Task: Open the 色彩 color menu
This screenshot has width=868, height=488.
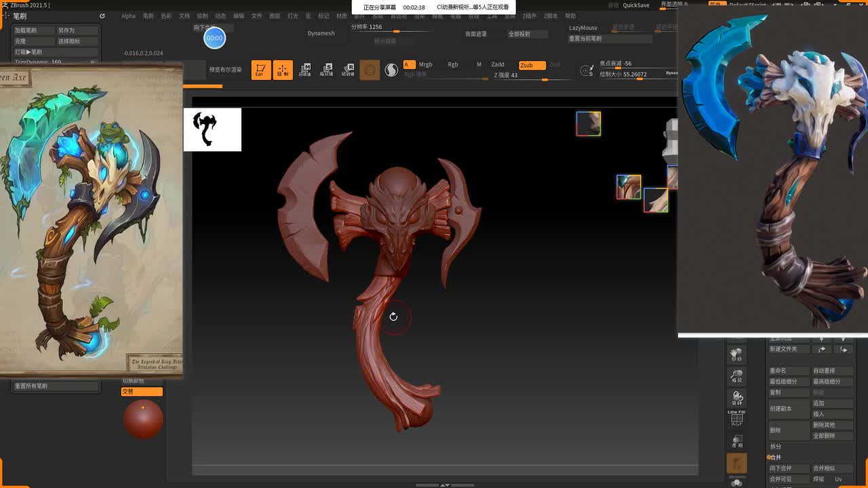Action: pyautogui.click(x=166, y=16)
